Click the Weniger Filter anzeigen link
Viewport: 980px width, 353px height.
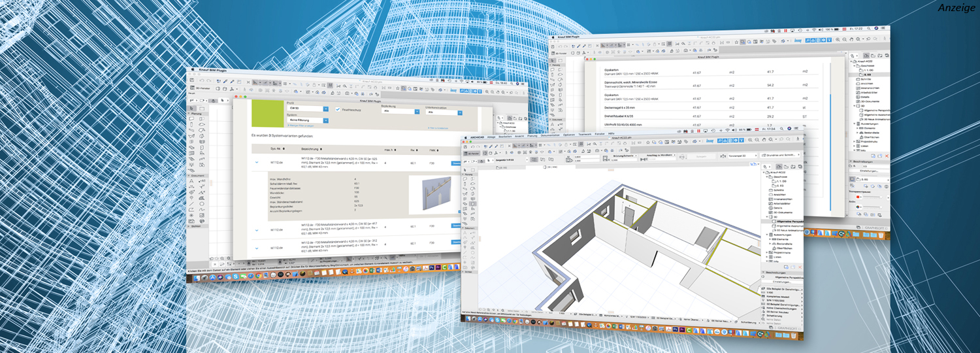pyautogui.click(x=302, y=126)
